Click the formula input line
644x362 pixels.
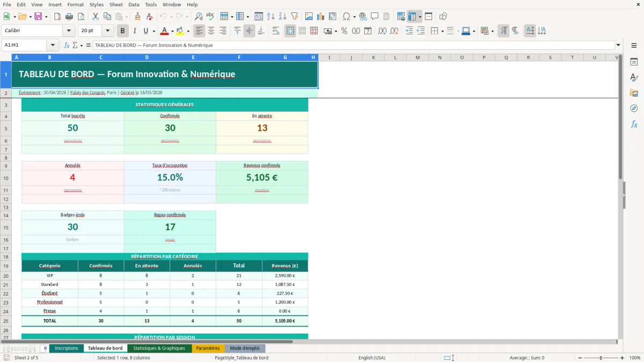point(354,46)
